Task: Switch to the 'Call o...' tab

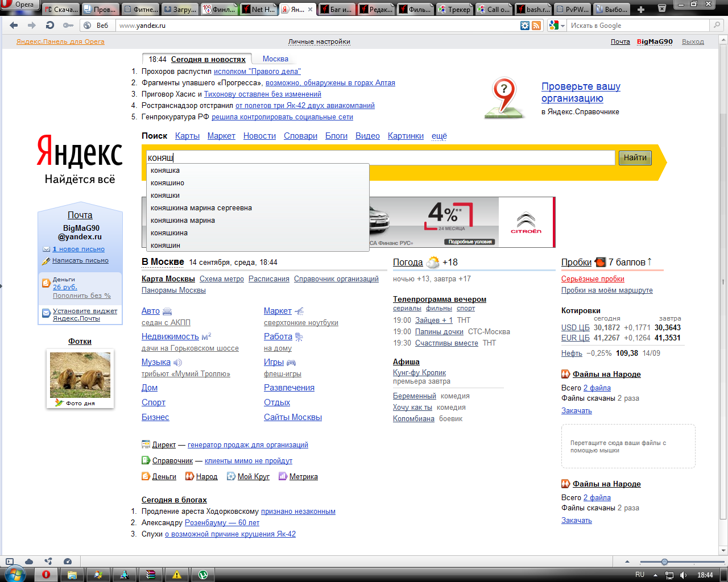Action: pos(493,9)
